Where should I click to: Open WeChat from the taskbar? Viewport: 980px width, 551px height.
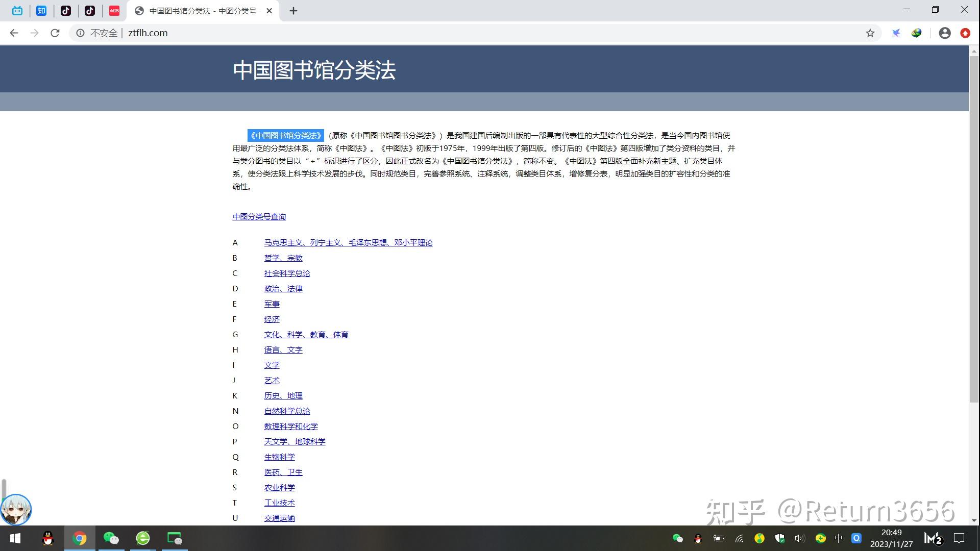click(111, 538)
